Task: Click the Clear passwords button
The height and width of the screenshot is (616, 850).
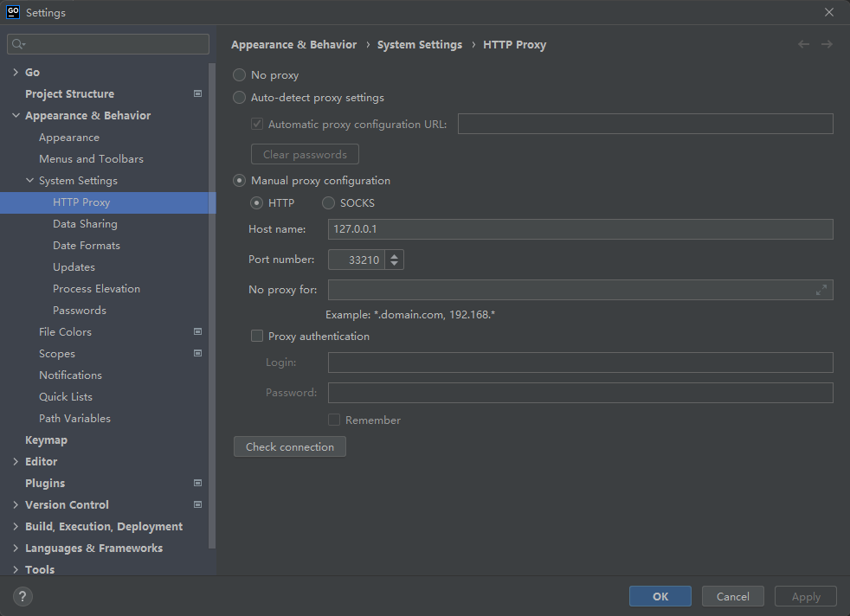Action: click(305, 153)
